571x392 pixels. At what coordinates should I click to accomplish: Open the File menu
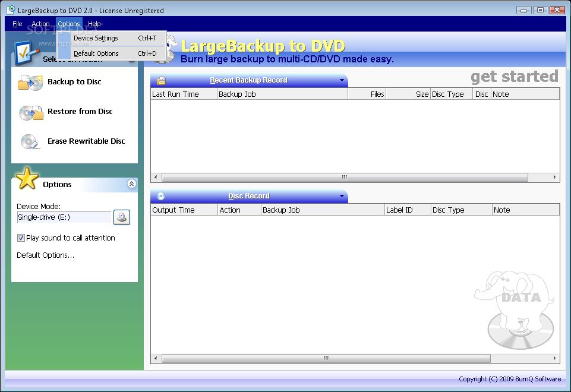17,24
